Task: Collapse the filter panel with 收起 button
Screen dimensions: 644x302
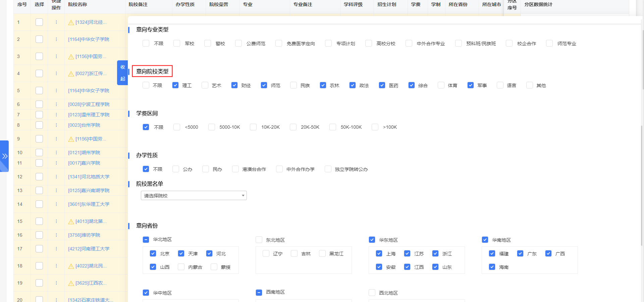Action: [x=122, y=73]
